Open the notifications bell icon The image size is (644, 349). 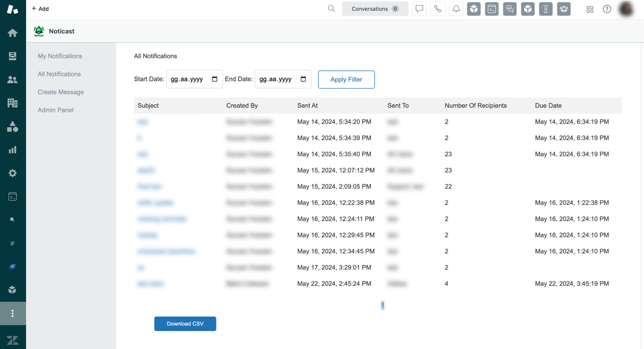point(456,8)
